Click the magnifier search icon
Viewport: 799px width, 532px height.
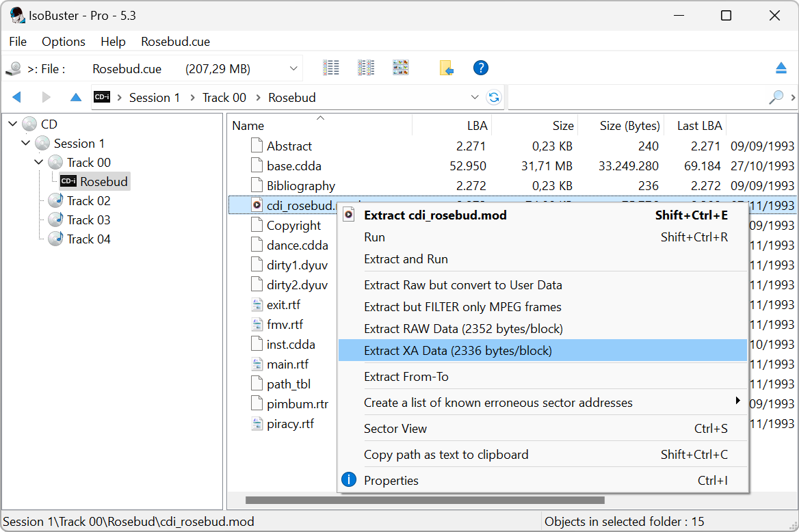(776, 97)
